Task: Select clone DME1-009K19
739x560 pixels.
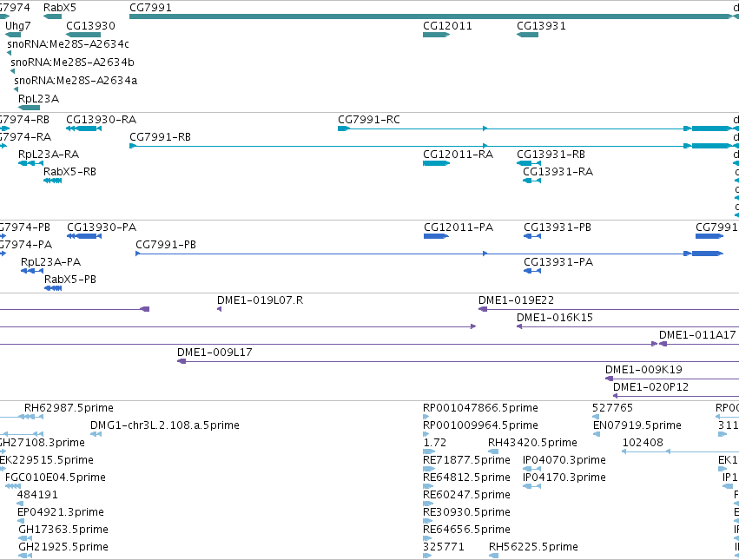Action: point(672,379)
